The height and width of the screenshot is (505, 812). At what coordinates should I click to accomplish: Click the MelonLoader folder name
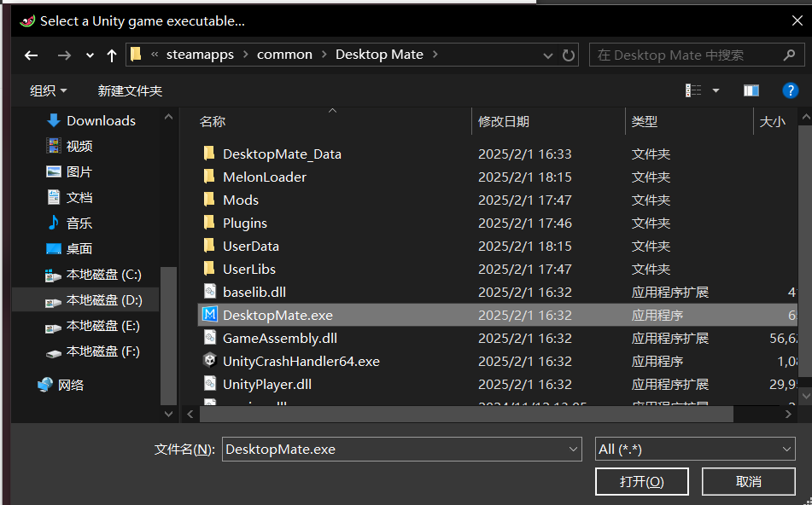coord(265,177)
